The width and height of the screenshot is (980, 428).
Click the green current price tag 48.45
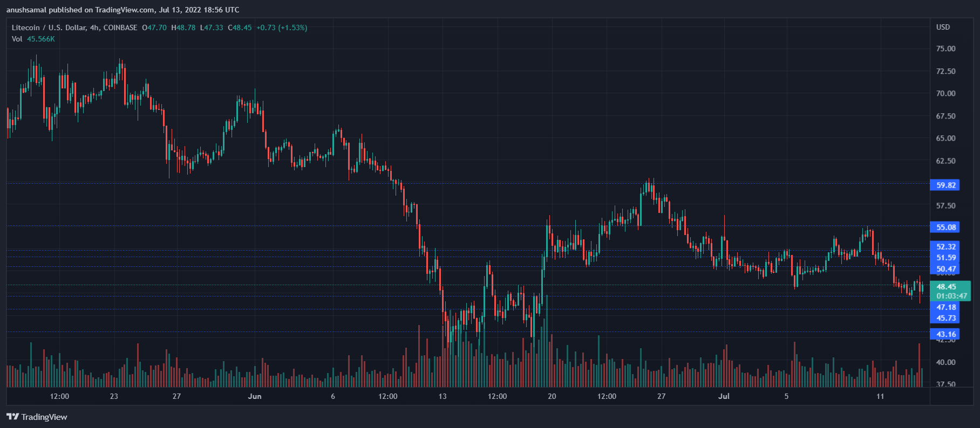[x=946, y=287]
